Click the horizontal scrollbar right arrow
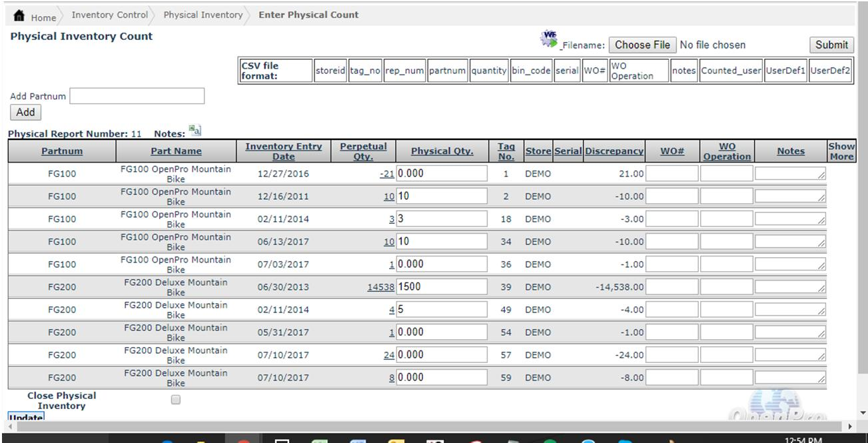Image resolution: width=868 pixels, height=443 pixels. (x=849, y=426)
